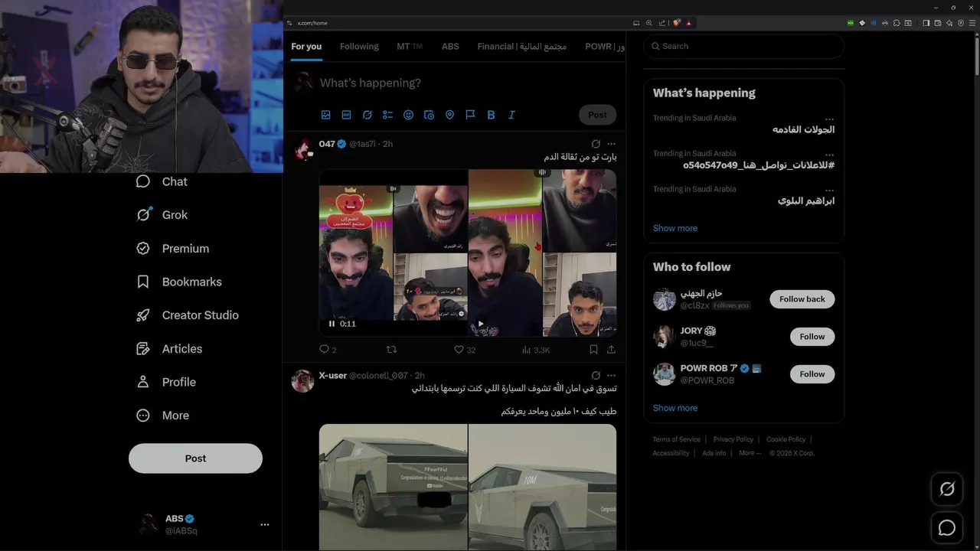Click the large sidebar Post button
This screenshot has width=980, height=551.
[x=195, y=458]
